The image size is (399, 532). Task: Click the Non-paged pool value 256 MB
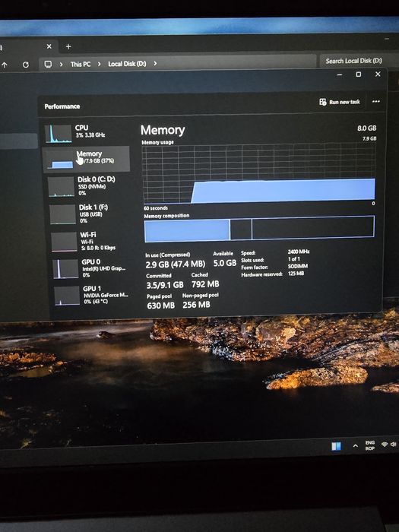pyautogui.click(x=196, y=305)
